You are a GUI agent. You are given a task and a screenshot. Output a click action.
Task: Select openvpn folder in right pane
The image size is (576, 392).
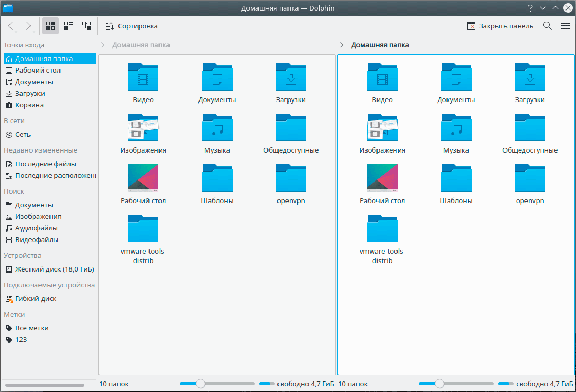(x=530, y=184)
